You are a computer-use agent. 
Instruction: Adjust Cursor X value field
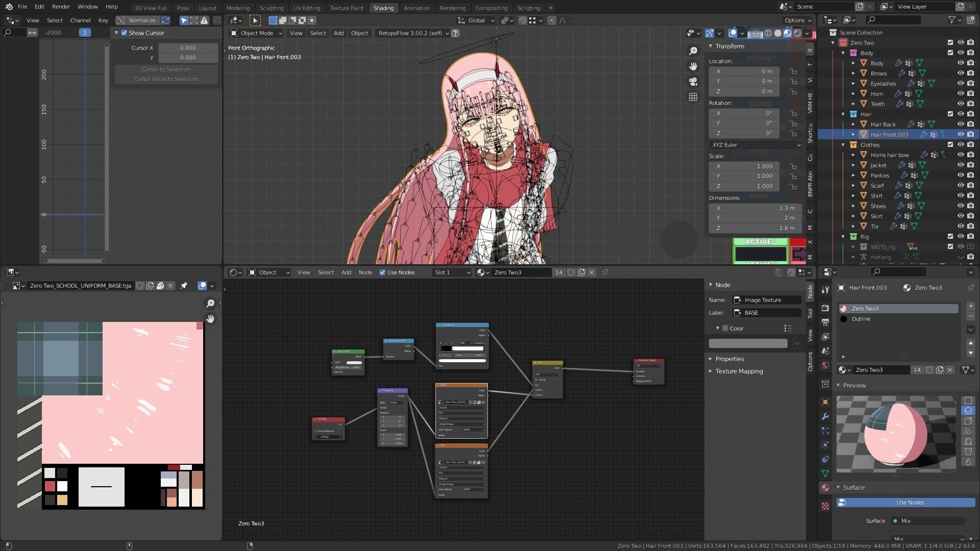click(x=188, y=48)
